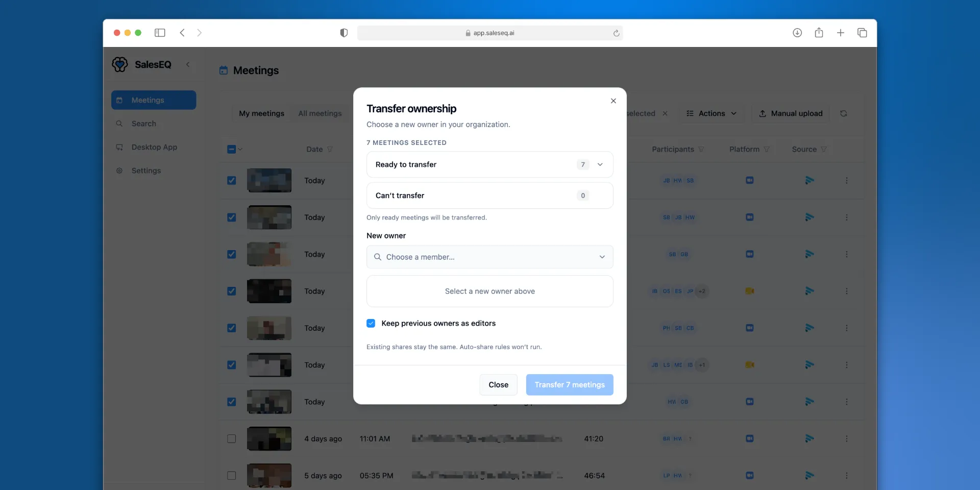Image resolution: width=980 pixels, height=490 pixels.
Task: Click the Participants column filter icon
Action: [701, 149]
